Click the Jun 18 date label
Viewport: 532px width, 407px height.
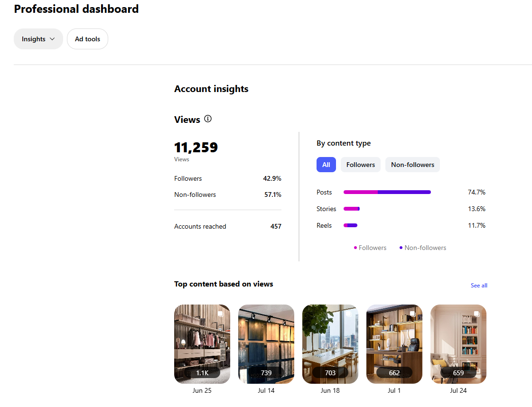[x=330, y=391]
